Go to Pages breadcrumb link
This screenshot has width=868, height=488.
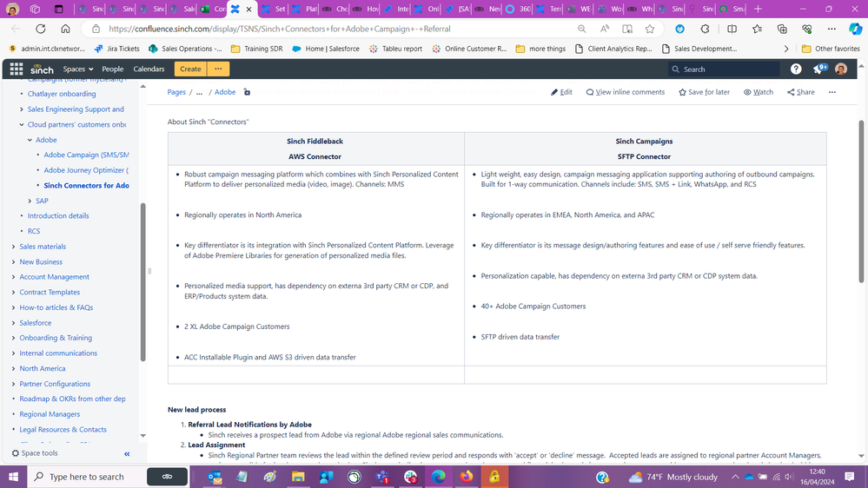(176, 92)
